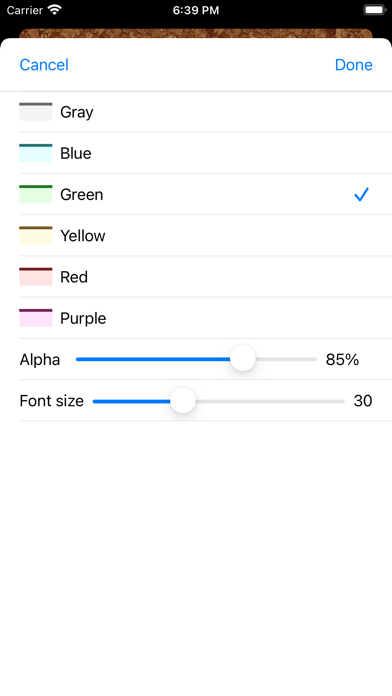Tap the blue note color swatch
This screenshot has height=696, width=392.
click(36, 153)
